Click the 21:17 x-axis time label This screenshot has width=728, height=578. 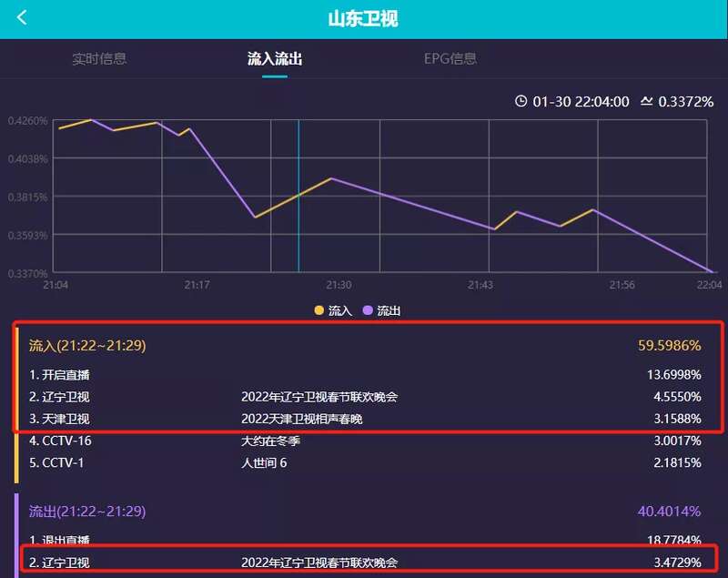click(x=197, y=285)
